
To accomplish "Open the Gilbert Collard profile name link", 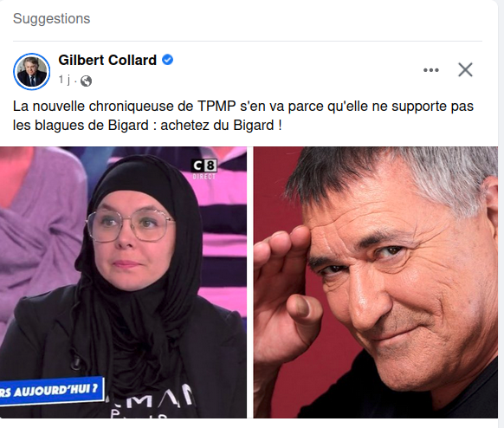I will coord(107,60).
